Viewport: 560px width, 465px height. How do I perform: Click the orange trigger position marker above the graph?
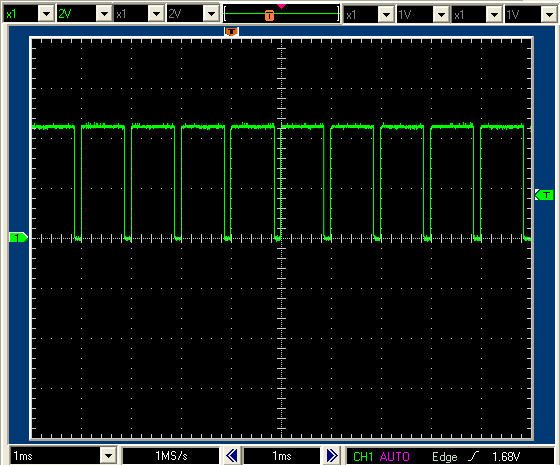coord(231,31)
